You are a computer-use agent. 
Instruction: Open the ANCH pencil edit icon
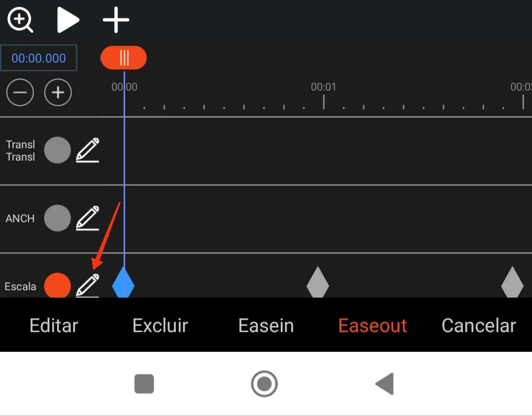[x=88, y=218]
